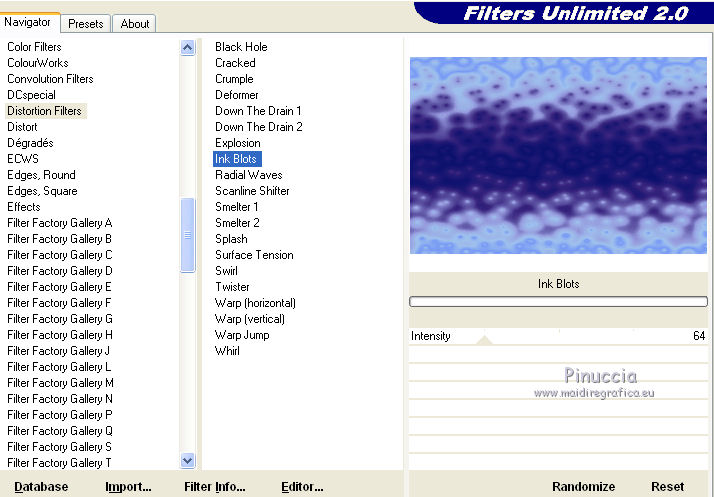Click the Reset button
The image size is (714, 497).
(667, 487)
